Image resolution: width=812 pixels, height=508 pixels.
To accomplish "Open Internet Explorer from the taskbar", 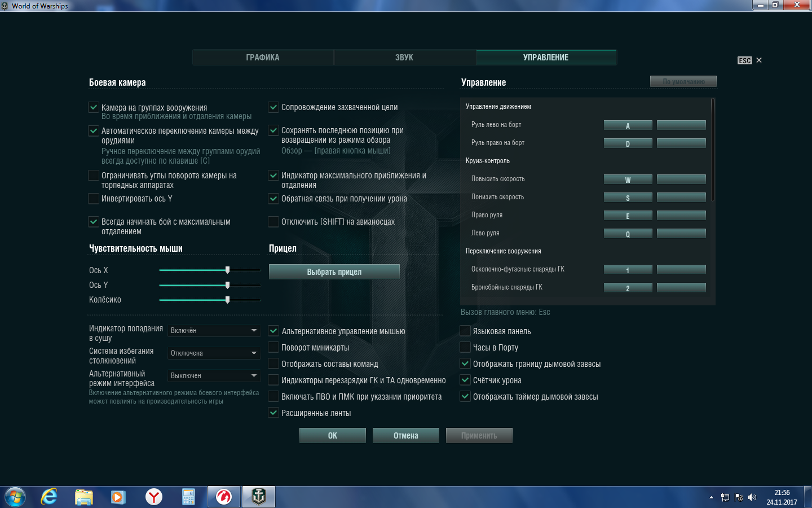I will click(49, 497).
